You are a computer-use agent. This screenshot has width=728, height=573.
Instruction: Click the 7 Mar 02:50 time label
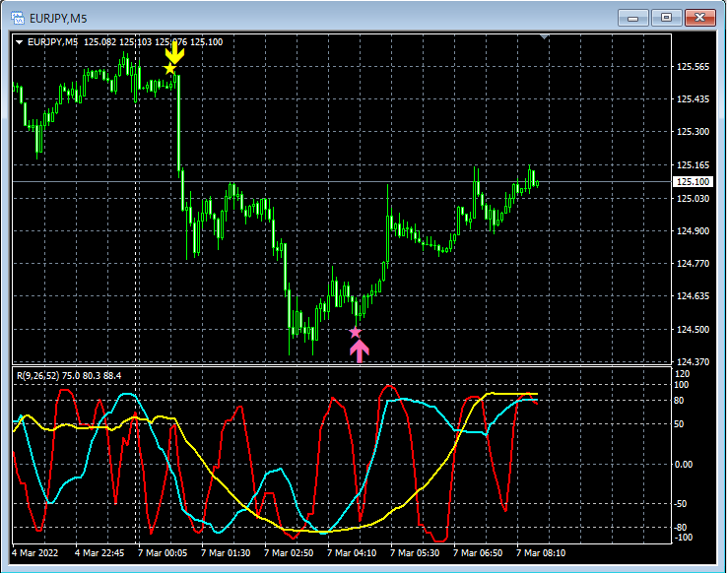(289, 553)
